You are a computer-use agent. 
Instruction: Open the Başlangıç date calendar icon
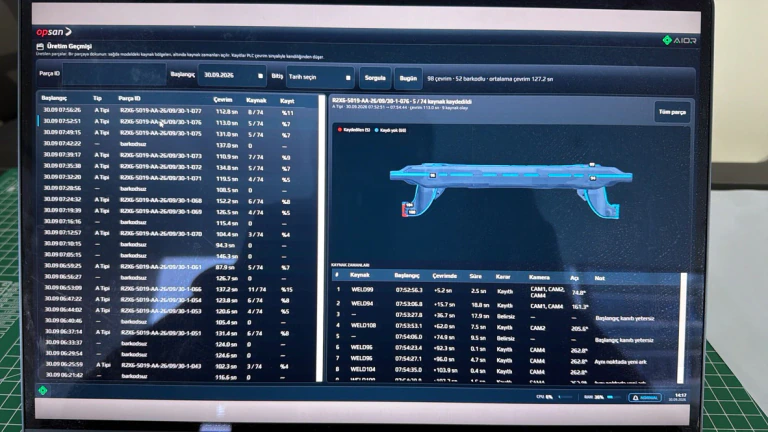click(x=260, y=76)
